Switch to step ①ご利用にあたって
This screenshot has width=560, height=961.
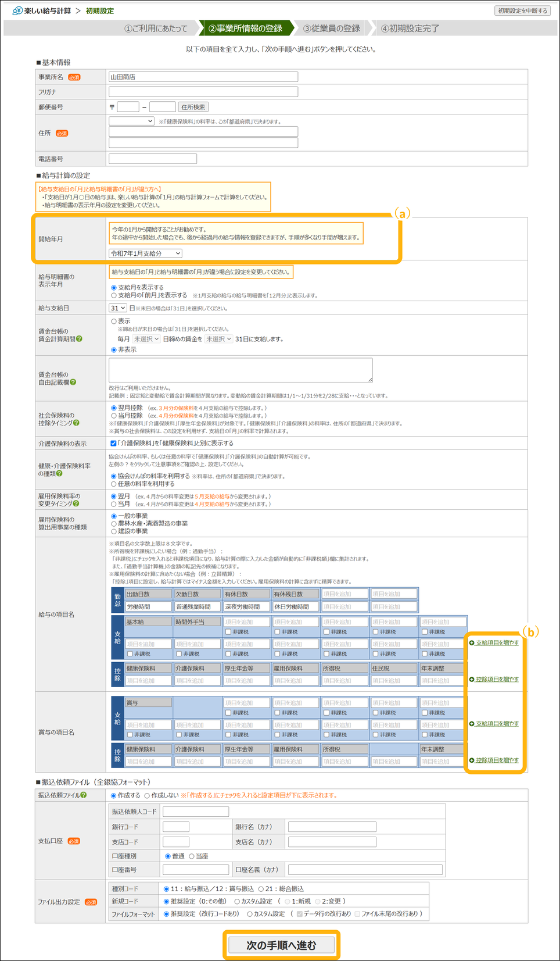(156, 28)
